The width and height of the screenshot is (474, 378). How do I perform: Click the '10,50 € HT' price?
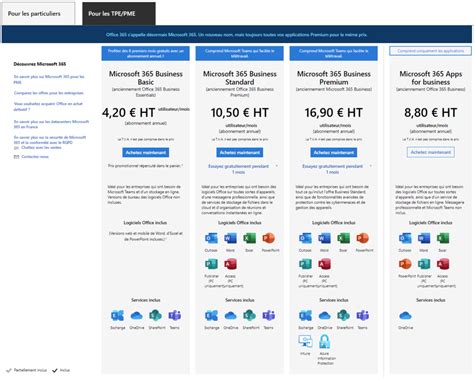240,113
